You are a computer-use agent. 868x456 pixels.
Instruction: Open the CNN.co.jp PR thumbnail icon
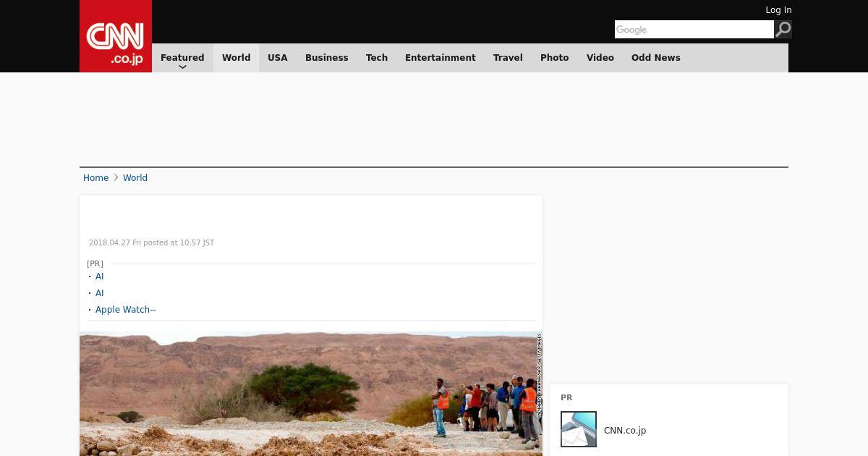[579, 429]
